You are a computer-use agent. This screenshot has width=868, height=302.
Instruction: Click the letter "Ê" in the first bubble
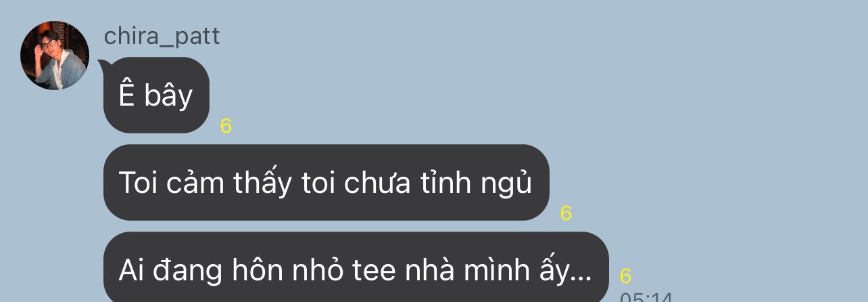(x=127, y=95)
